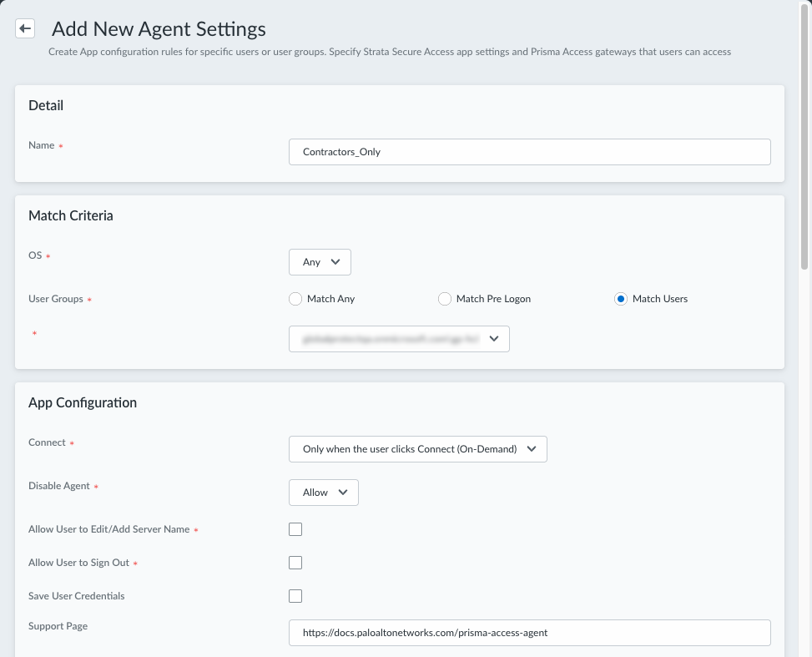Image resolution: width=812 pixels, height=657 pixels.
Task: Click the Name field containing Contractors_Only
Action: click(x=530, y=152)
